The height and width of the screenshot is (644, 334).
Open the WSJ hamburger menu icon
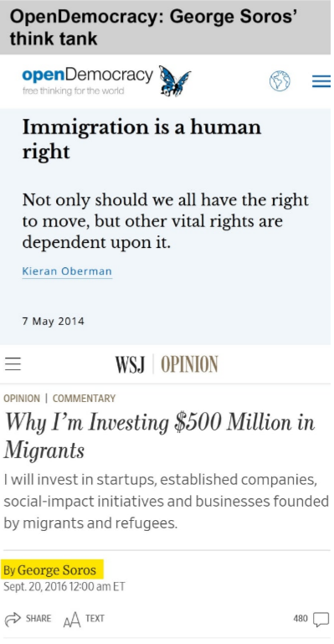tap(13, 363)
